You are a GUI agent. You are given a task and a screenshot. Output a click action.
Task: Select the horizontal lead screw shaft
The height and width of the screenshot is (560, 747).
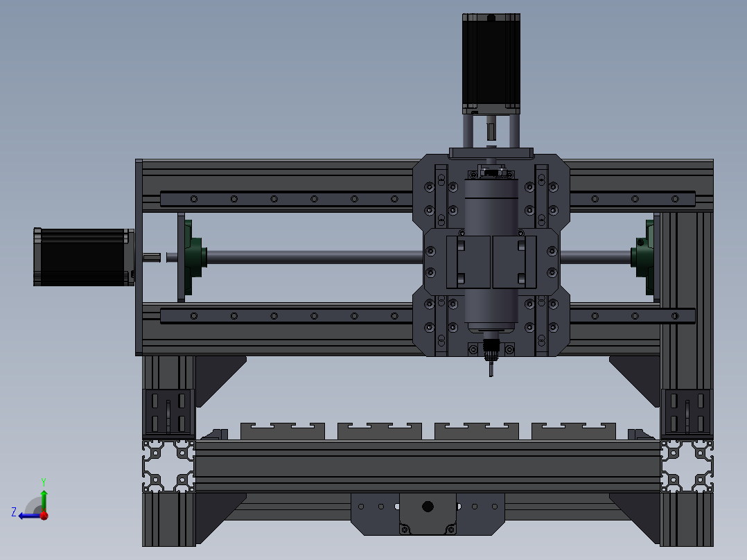(x=312, y=256)
